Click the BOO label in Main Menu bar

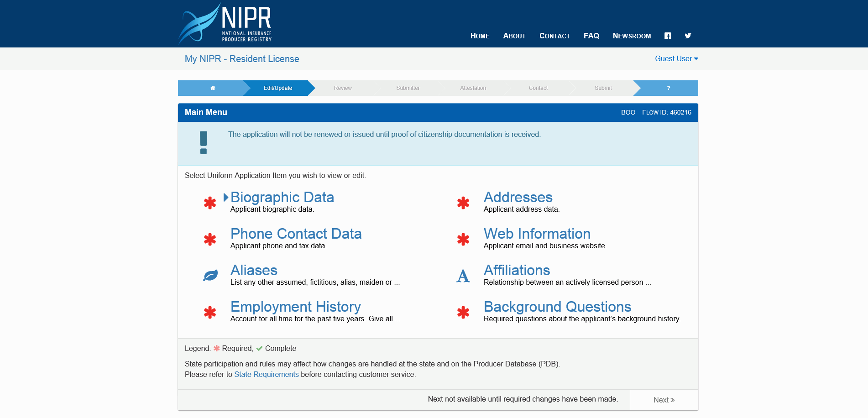coord(628,112)
